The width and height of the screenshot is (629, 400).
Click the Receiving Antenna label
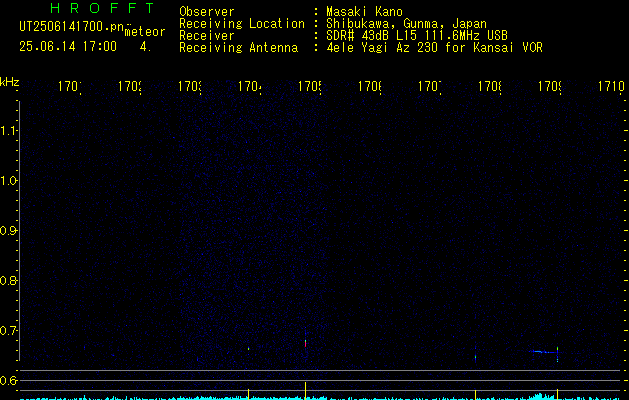pos(238,48)
